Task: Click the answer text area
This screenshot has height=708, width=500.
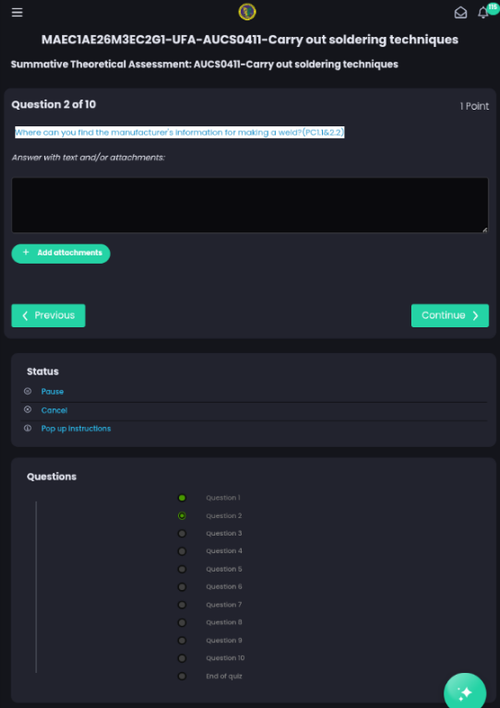Action: (250, 205)
